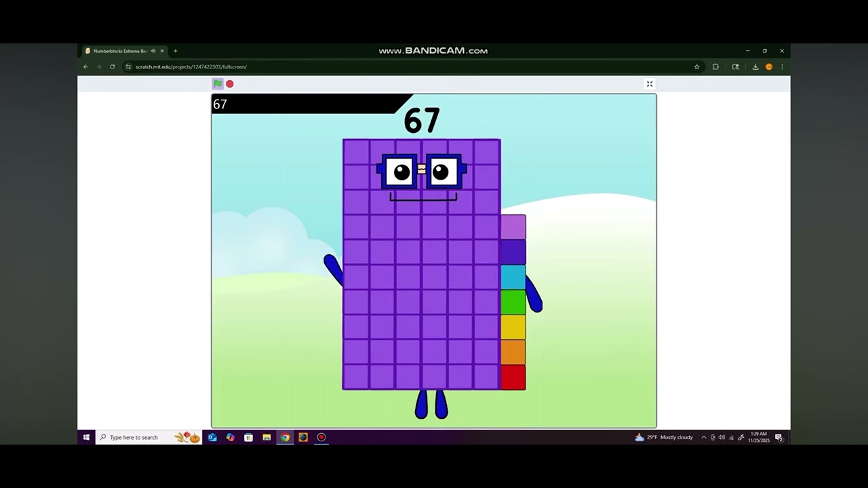Mute the tab audio speaker icon

pyautogui.click(x=153, y=51)
